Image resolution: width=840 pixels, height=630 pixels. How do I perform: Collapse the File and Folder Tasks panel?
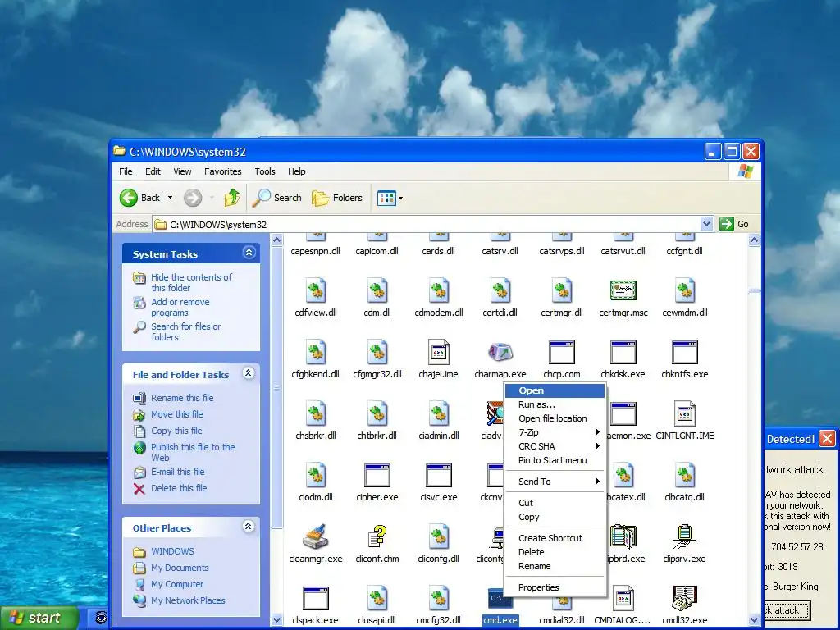(249, 373)
